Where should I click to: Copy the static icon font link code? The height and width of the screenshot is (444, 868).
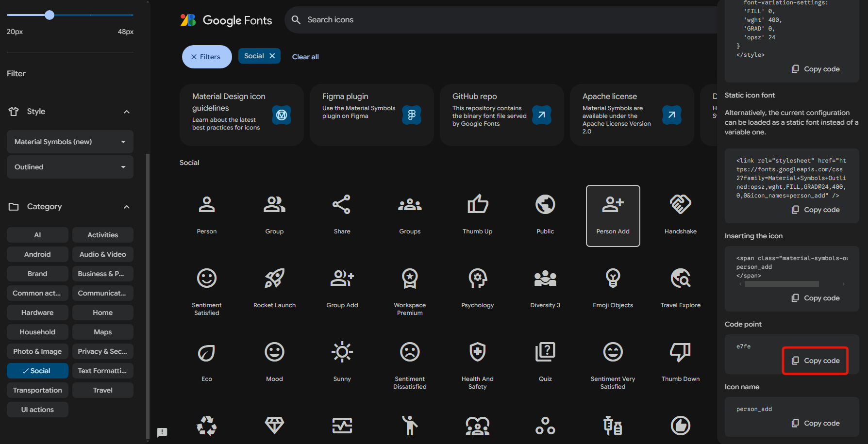point(816,210)
